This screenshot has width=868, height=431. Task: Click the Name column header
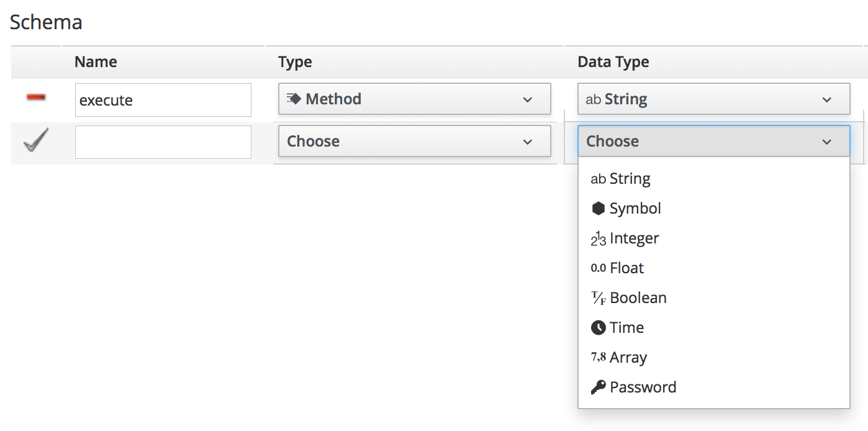(x=96, y=62)
